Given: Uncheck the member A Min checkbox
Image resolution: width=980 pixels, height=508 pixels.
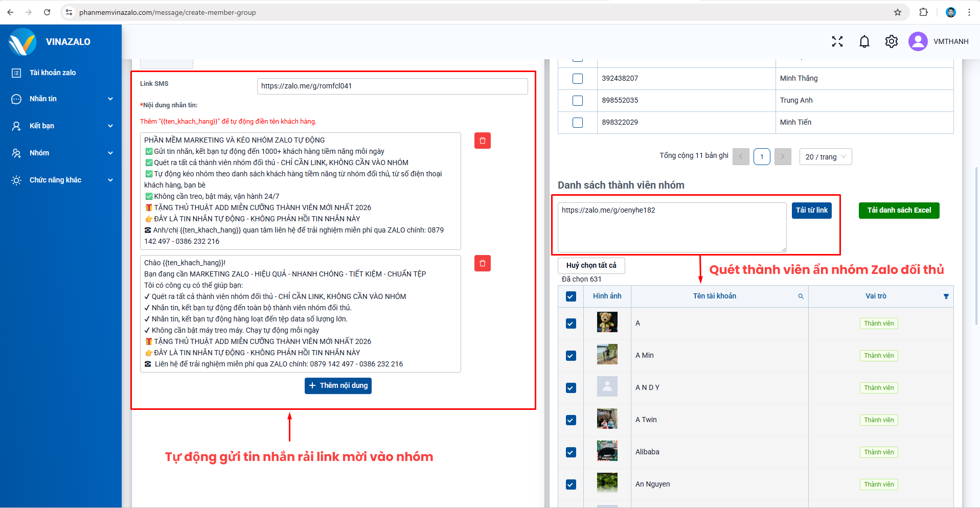Looking at the screenshot, I should coord(571,356).
